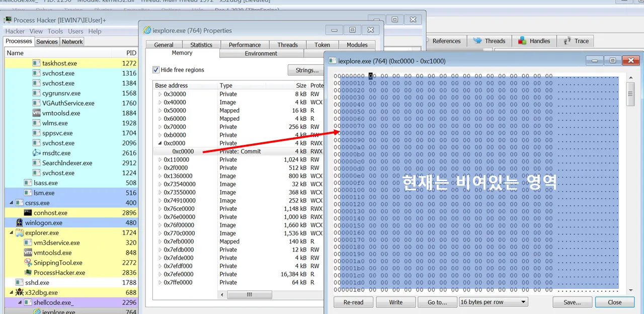The height and width of the screenshot is (314, 644).
Task: Click VGAuthService.exe process icon
Action: click(x=36, y=103)
